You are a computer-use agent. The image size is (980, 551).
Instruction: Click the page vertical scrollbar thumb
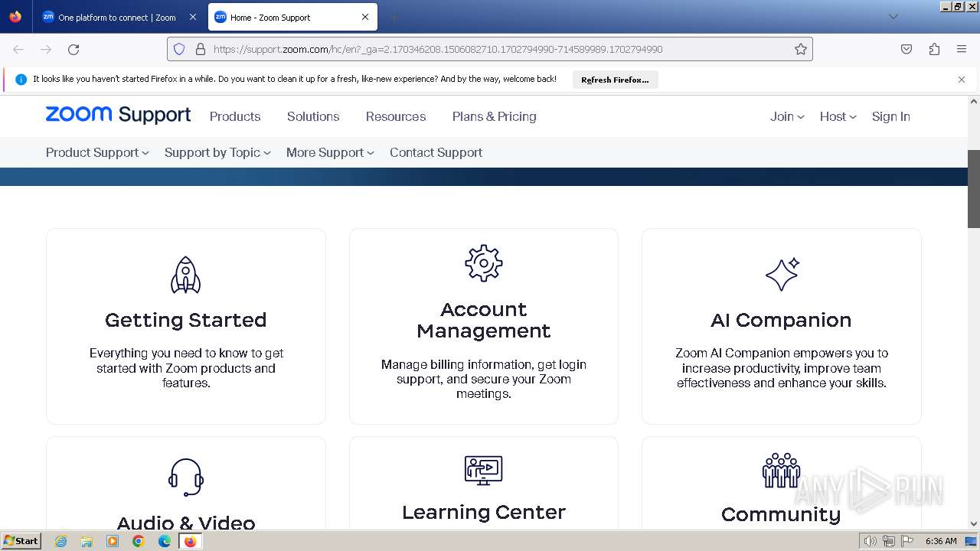[974, 189]
